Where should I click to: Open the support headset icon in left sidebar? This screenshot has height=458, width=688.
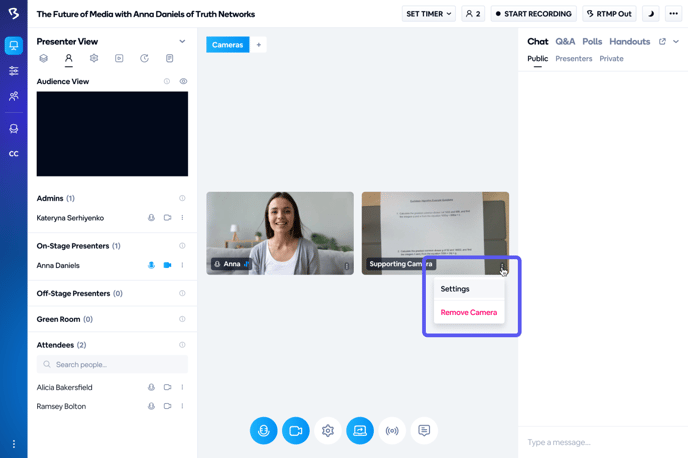tap(14, 129)
